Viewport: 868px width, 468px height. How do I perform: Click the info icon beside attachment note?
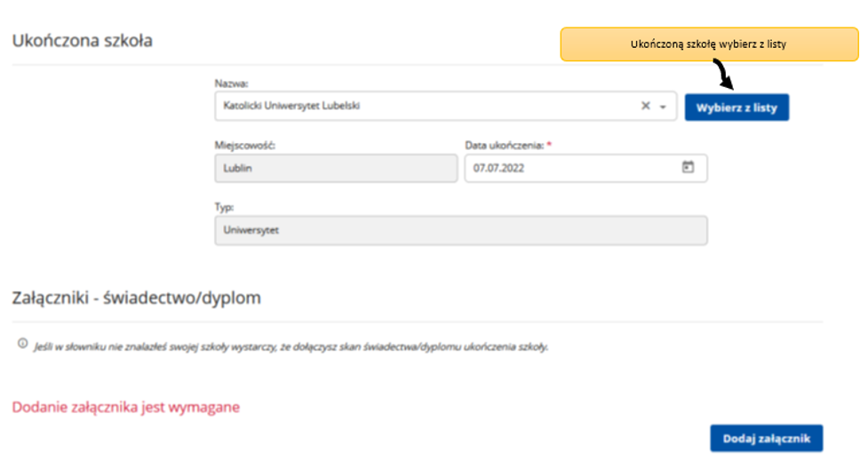(22, 344)
